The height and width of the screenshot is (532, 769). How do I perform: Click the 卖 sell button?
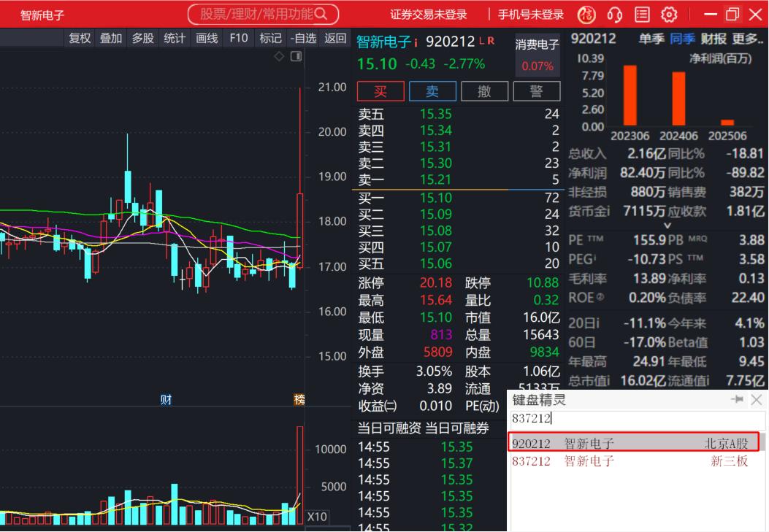(432, 91)
